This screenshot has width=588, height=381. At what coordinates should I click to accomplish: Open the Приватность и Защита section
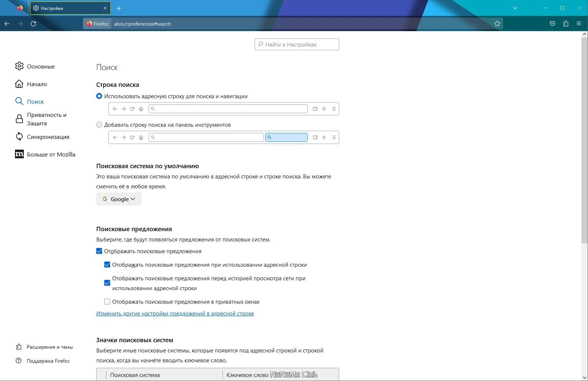click(x=47, y=119)
